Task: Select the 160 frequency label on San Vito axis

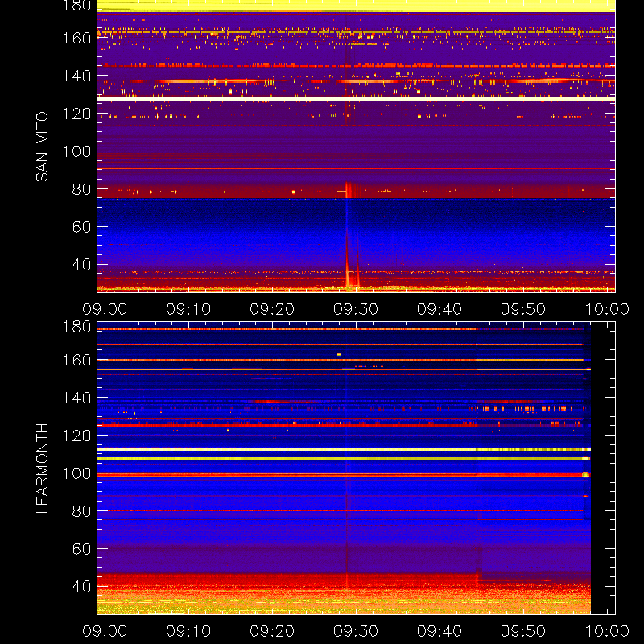Action: coord(76,38)
